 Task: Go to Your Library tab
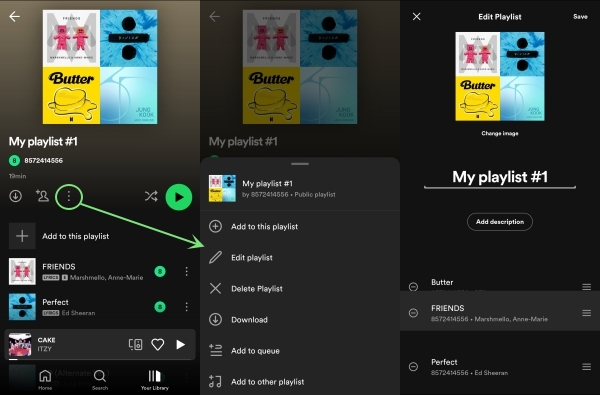[x=155, y=380]
